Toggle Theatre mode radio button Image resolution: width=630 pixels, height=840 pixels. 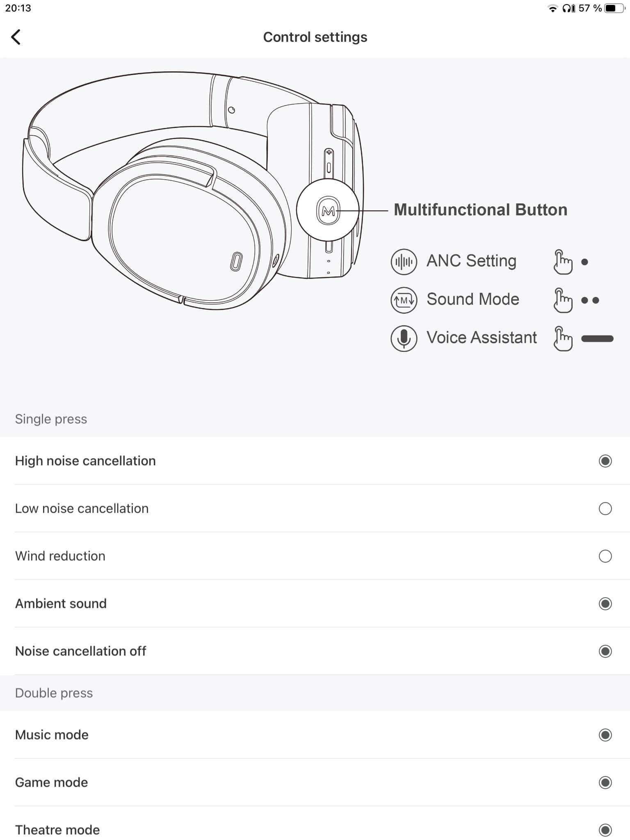pyautogui.click(x=605, y=829)
